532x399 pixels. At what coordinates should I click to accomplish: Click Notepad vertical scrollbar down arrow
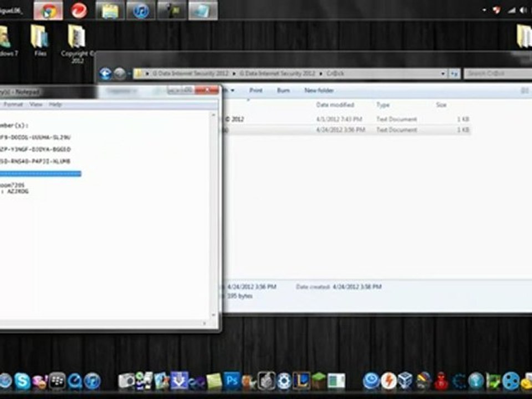pos(213,315)
